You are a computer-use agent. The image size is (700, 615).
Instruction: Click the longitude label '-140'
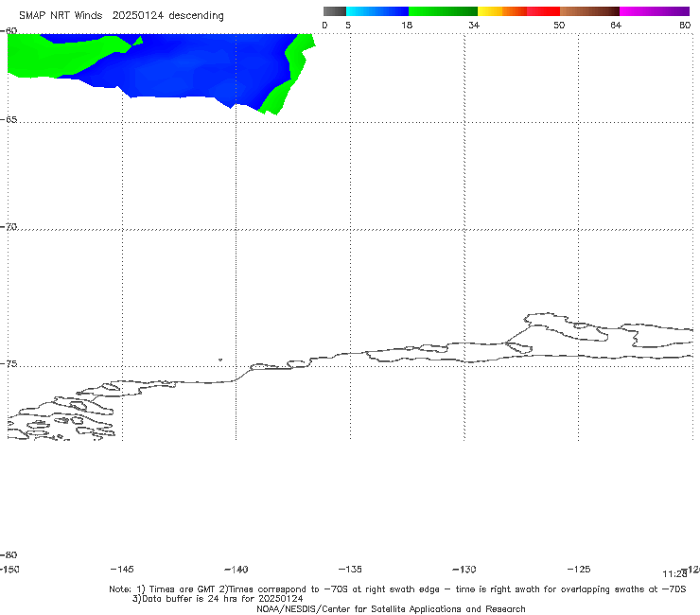[x=236, y=570]
